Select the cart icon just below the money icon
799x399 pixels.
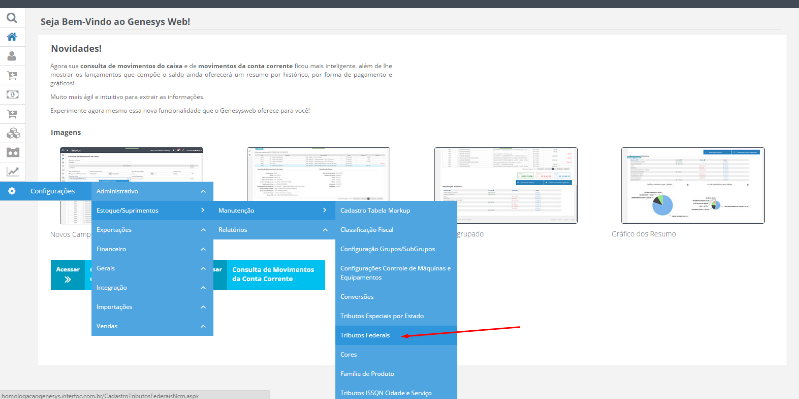[x=12, y=114]
